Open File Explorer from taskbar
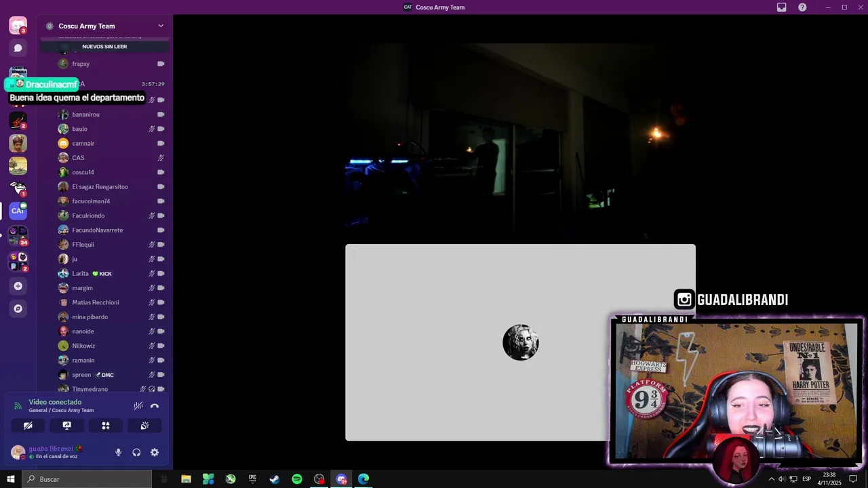The width and height of the screenshot is (868, 488). (186, 479)
